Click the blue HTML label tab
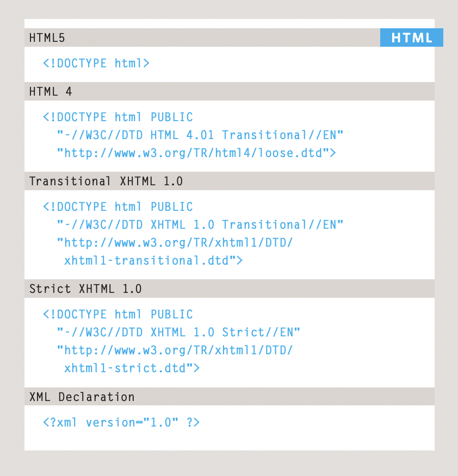 (x=412, y=37)
